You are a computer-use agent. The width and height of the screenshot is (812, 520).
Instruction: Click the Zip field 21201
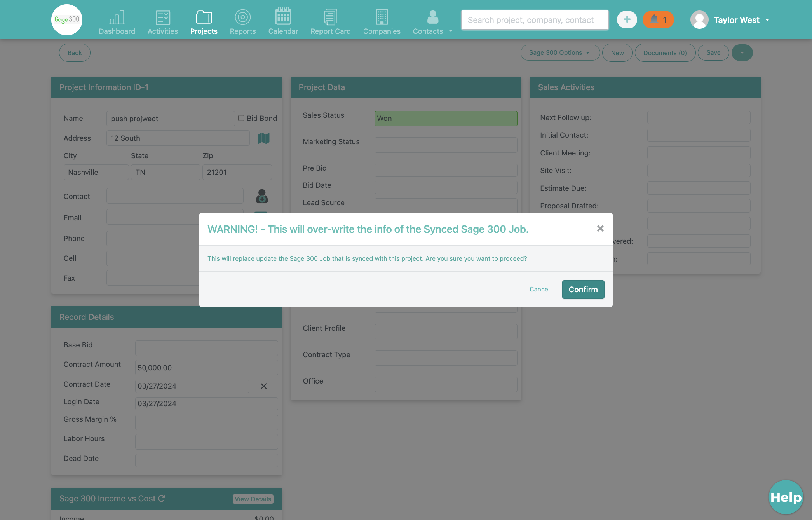click(237, 172)
